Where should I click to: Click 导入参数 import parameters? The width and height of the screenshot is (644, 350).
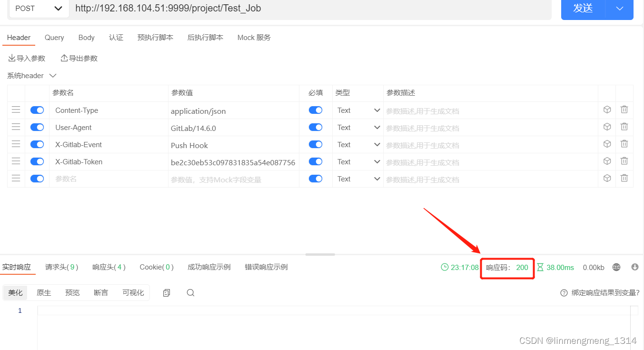[x=27, y=58]
